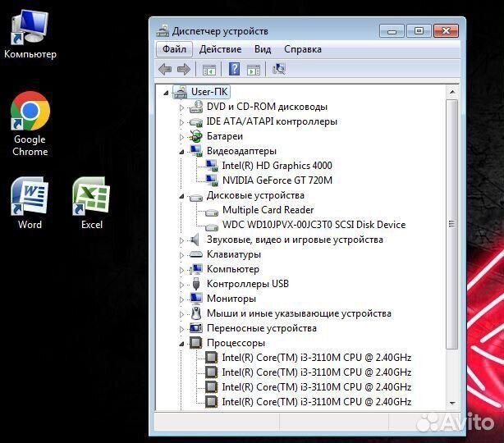
Task: Open the Справка menu
Action: pyautogui.click(x=302, y=49)
